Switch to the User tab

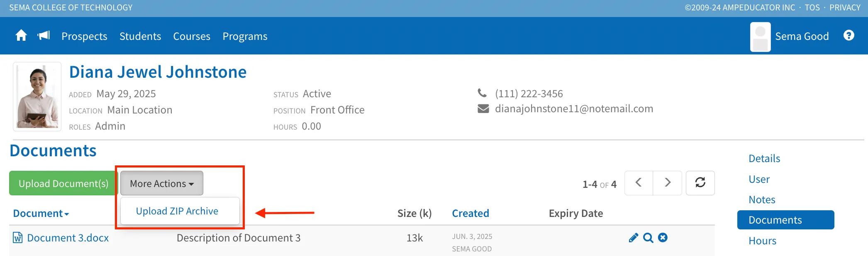(759, 179)
